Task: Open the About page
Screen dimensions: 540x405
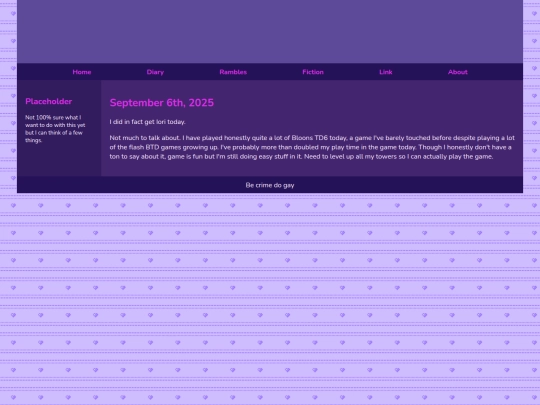Action: point(458,72)
